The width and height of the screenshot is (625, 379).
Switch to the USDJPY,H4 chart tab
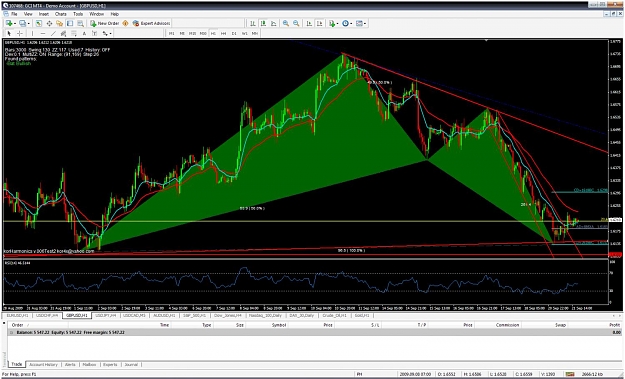(105, 315)
